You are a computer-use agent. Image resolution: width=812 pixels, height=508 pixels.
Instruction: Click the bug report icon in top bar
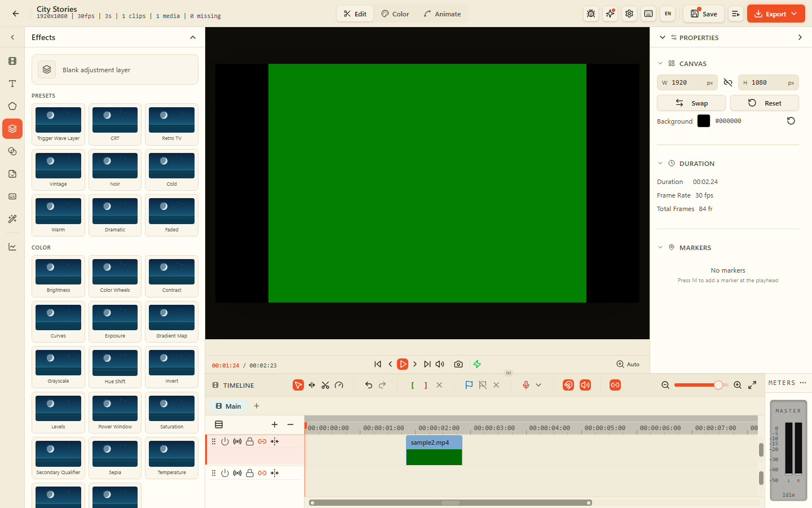[591, 14]
